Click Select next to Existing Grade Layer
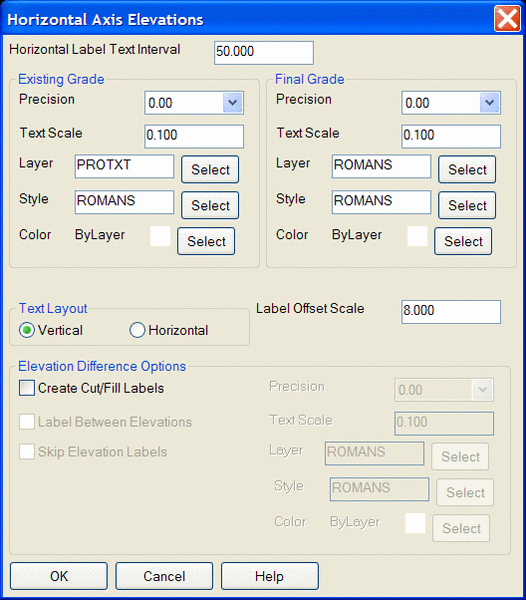Screen dimensions: 526x600 pyautogui.click(x=210, y=170)
